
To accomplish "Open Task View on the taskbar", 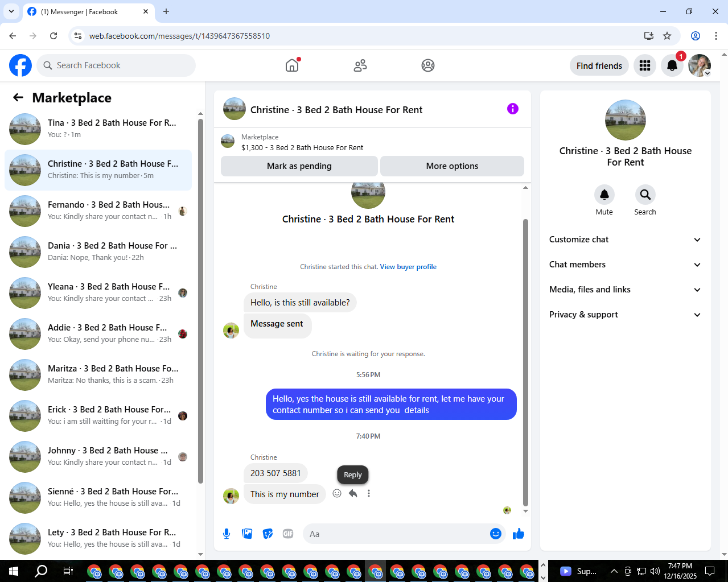I will (68, 571).
